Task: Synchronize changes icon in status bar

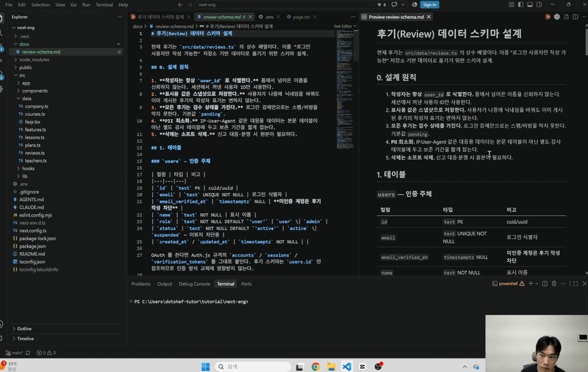Action: click(28, 353)
